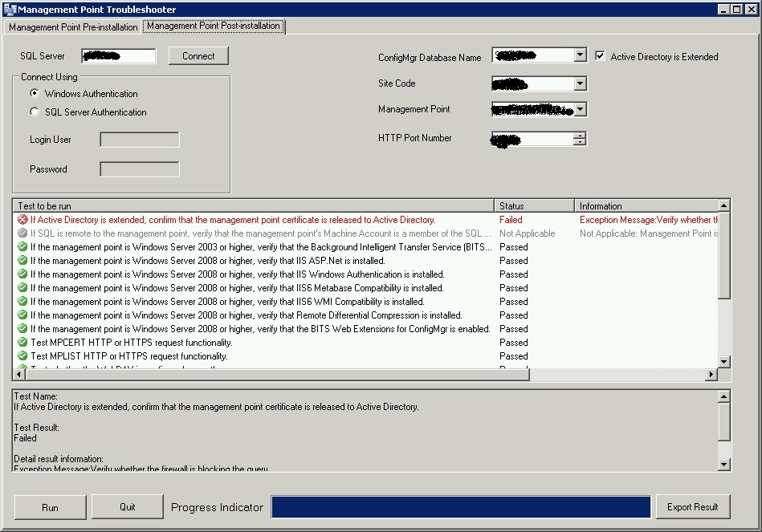Click the green icon for BITS Web Extensions test
The image size is (762, 532).
coord(22,328)
